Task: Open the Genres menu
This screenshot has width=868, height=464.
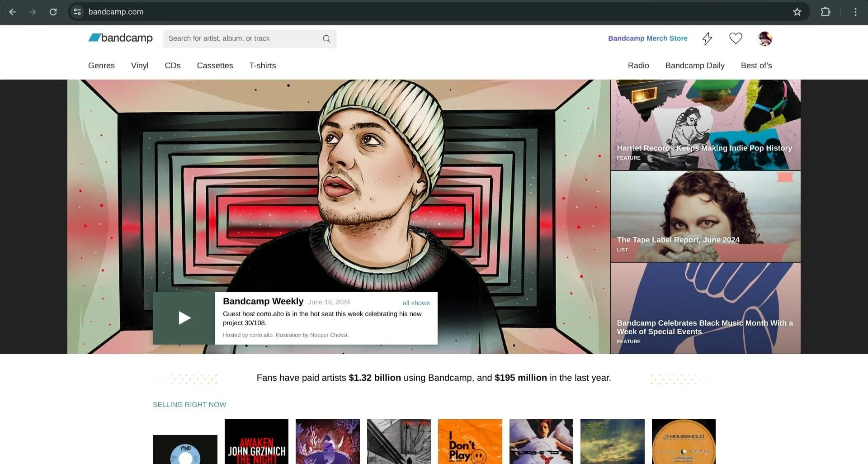Action: pos(101,66)
